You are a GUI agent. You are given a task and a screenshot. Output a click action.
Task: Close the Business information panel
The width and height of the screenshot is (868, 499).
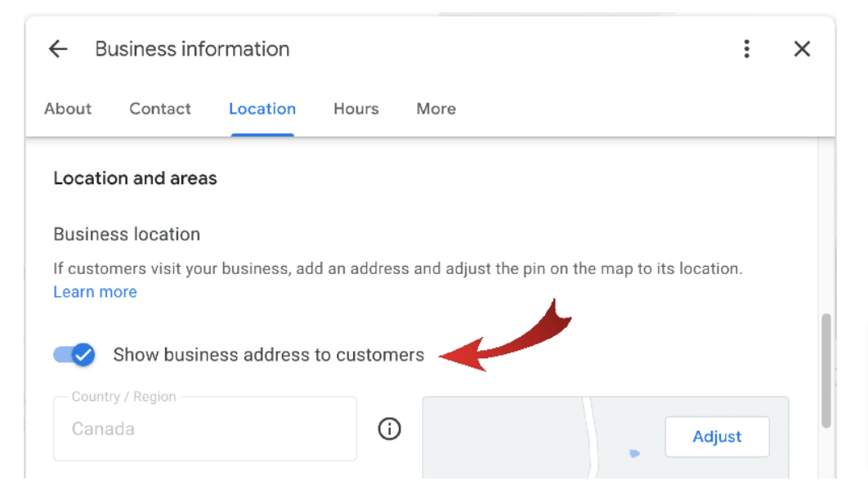point(802,49)
